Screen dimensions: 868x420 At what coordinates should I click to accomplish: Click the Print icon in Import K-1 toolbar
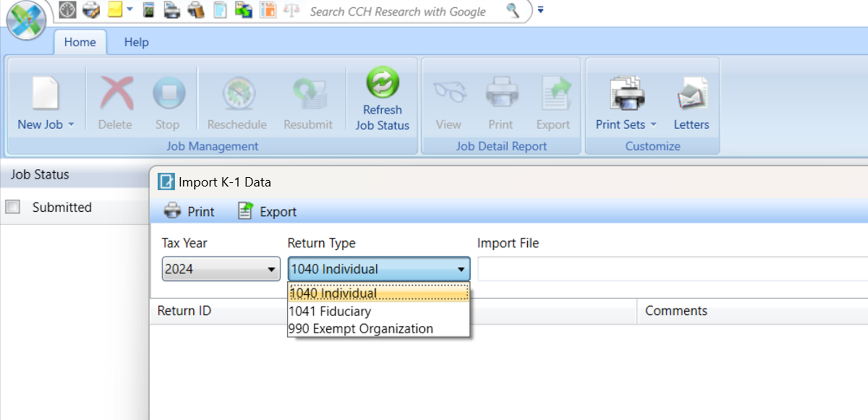tap(172, 211)
